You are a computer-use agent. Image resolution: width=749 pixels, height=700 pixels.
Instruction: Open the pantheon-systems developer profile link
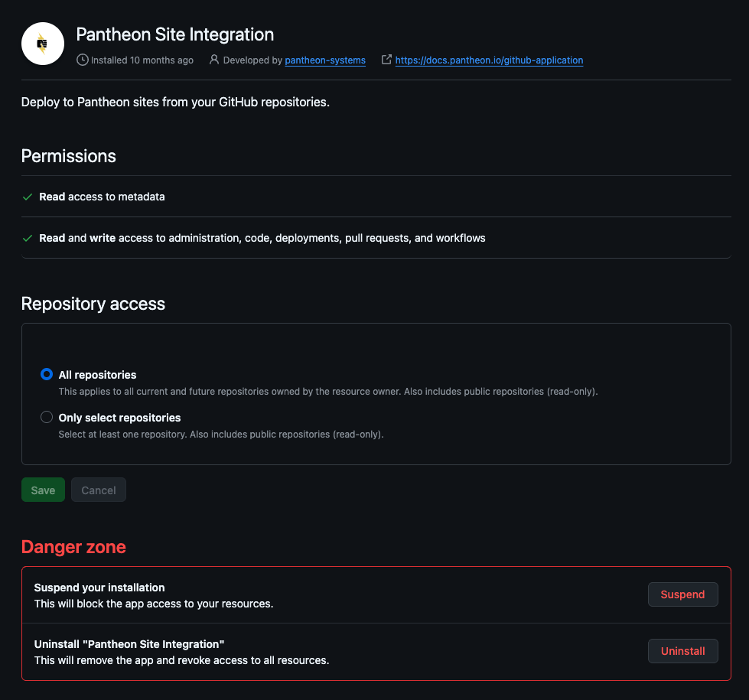tap(324, 60)
